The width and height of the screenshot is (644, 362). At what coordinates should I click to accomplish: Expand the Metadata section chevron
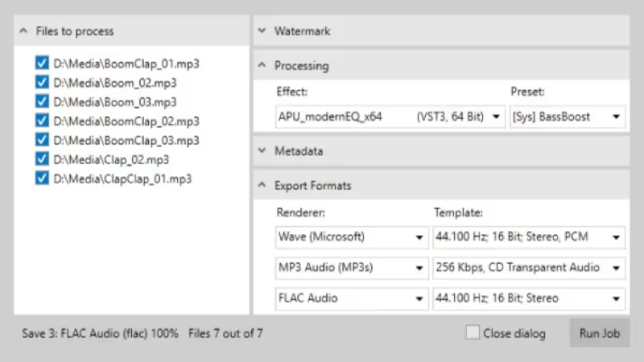pos(262,151)
